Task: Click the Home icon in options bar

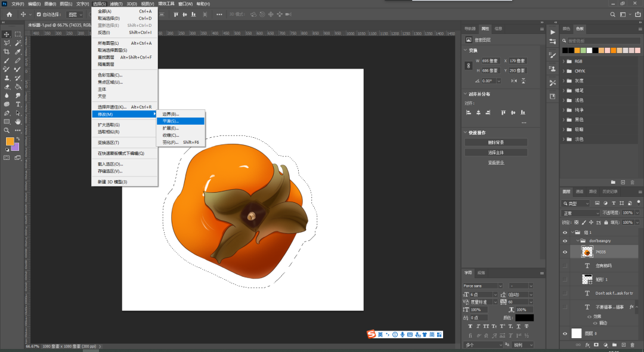Action: pyautogui.click(x=9, y=14)
